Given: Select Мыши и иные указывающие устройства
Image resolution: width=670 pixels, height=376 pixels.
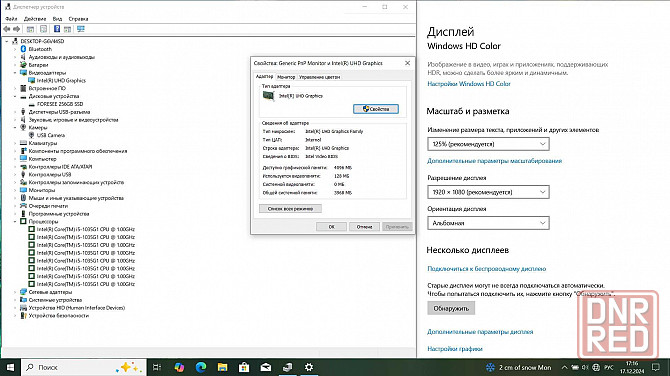Looking at the screenshot, I should (x=76, y=198).
